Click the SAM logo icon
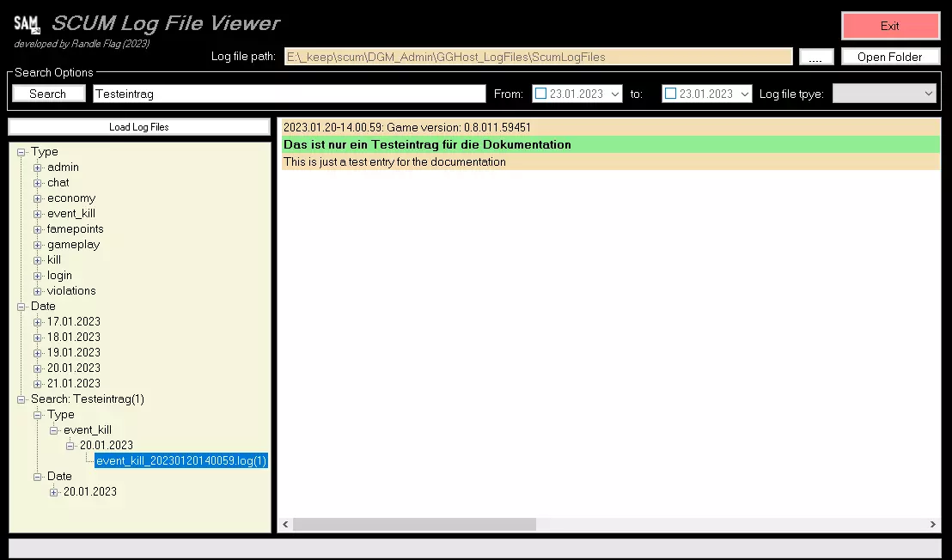The height and width of the screenshot is (560, 952). (27, 24)
